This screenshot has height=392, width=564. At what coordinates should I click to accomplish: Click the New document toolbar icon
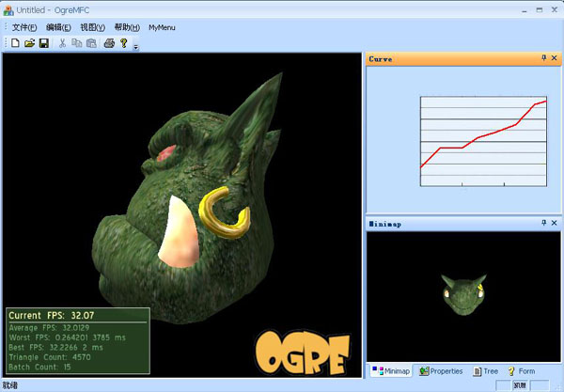[15, 43]
